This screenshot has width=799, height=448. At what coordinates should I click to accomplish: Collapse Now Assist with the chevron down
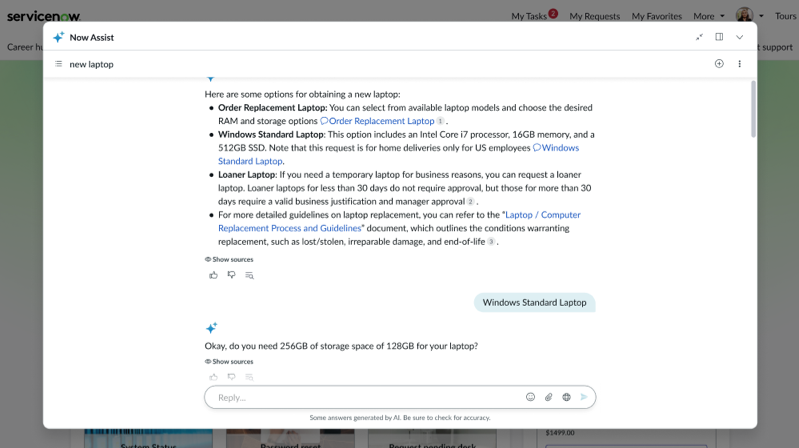pyautogui.click(x=739, y=37)
